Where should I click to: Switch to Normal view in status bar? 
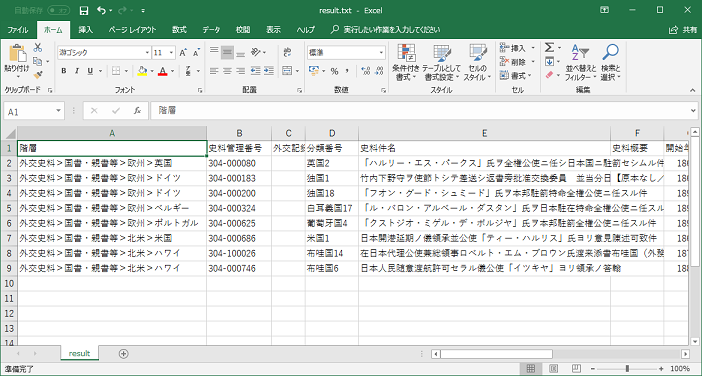tap(531, 369)
